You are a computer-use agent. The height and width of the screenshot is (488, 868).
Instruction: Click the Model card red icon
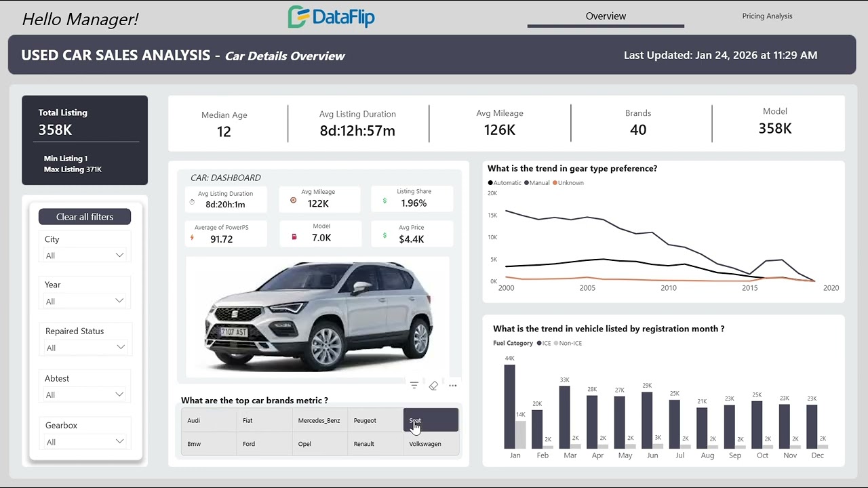point(294,237)
